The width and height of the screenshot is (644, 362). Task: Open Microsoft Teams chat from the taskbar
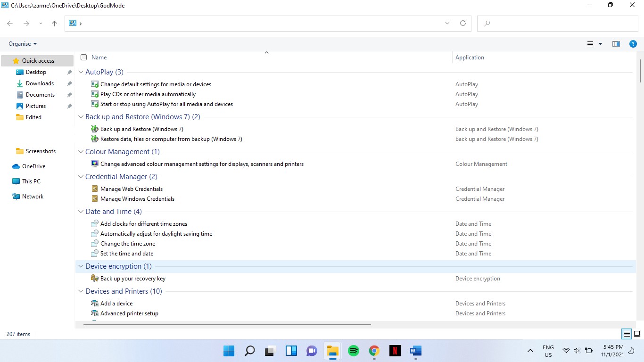click(x=312, y=351)
